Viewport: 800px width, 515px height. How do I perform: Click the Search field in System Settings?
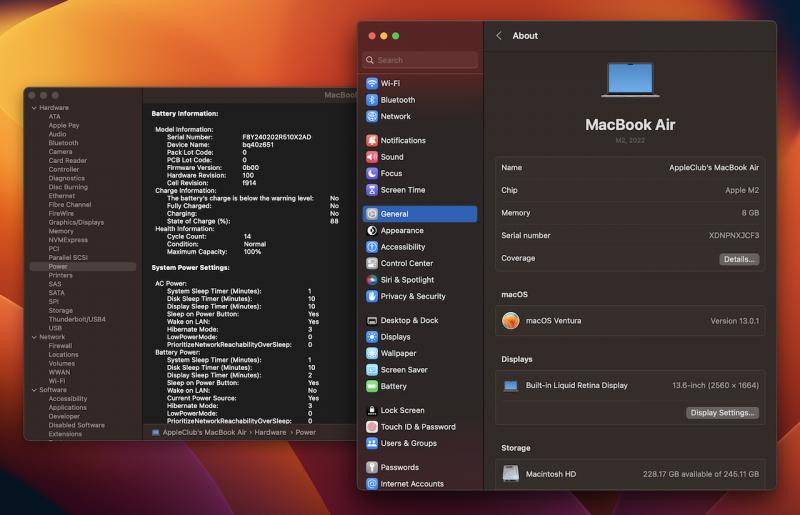[420, 60]
